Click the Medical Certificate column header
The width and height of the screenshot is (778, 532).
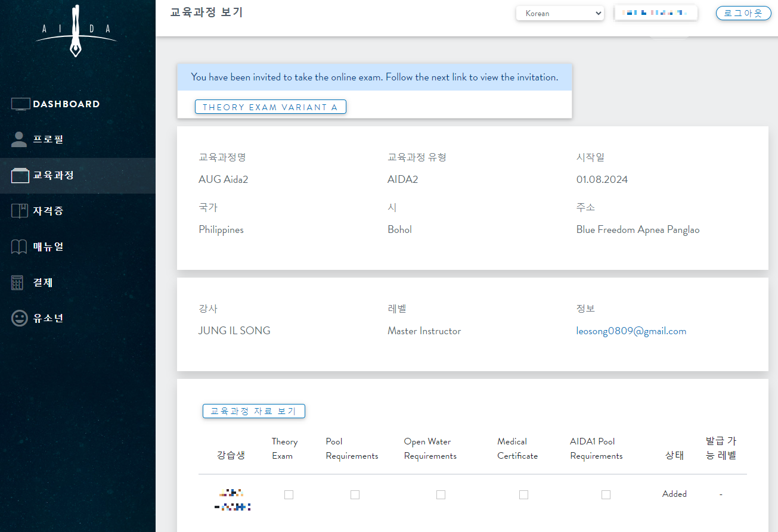(517, 449)
